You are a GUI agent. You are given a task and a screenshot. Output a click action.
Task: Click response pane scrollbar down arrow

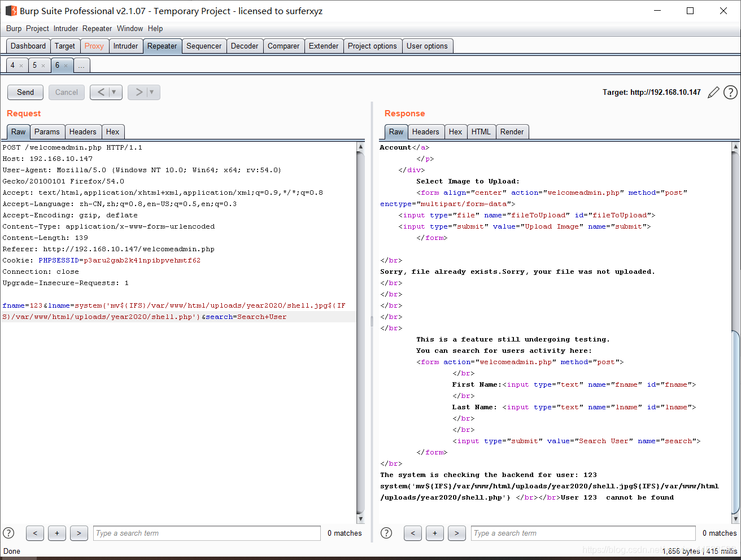pos(735,519)
